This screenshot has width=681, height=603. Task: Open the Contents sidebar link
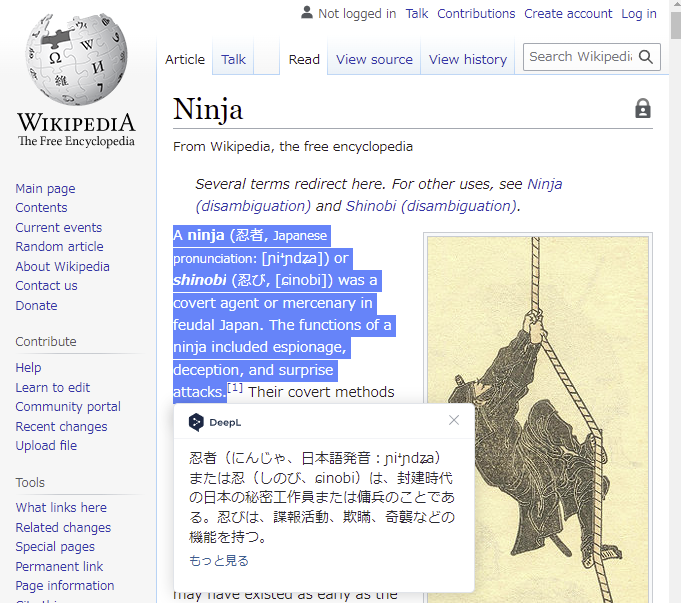(x=41, y=208)
